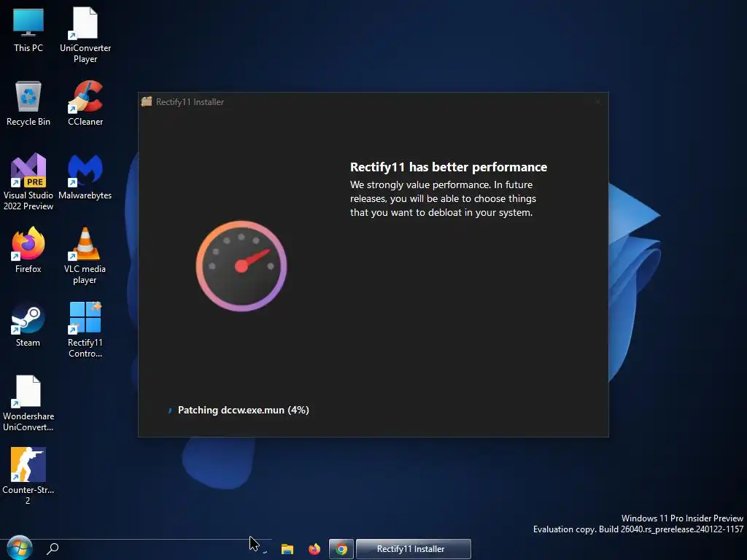Open Malwarebytes desktop shortcut

click(85, 176)
